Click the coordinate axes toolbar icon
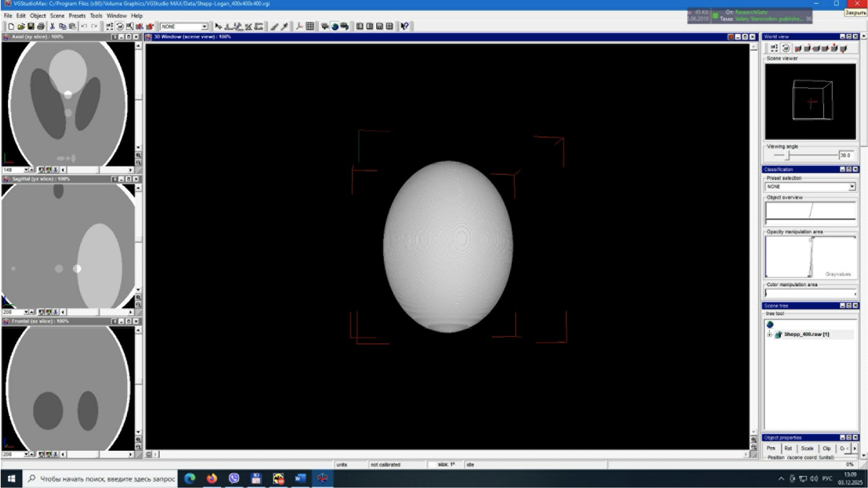 click(299, 26)
